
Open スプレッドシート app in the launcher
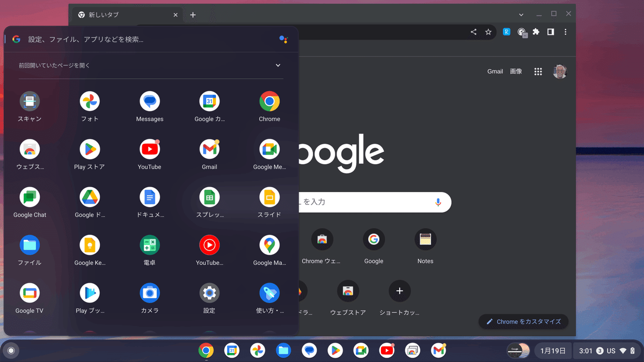click(x=209, y=197)
